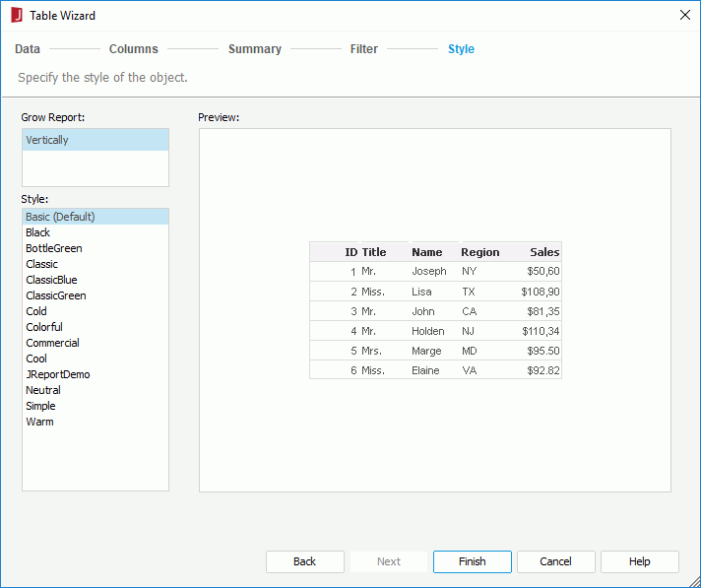This screenshot has height=588, width=701.
Task: Select Vertically in Grow Report list
Action: pos(96,140)
